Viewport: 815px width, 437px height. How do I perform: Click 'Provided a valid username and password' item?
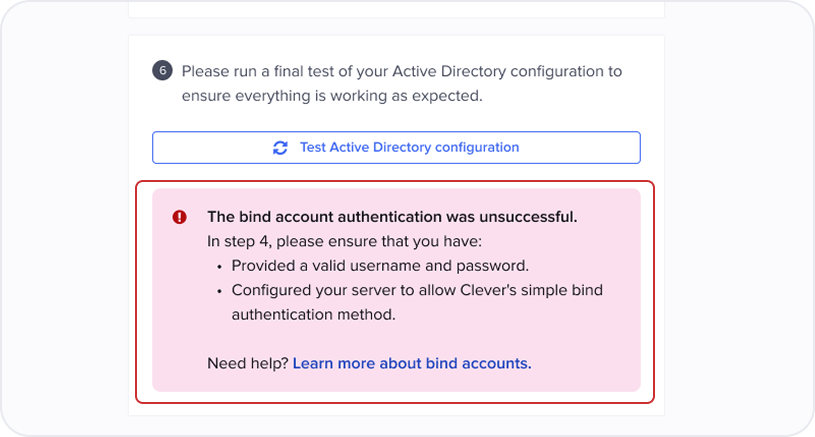tap(380, 266)
